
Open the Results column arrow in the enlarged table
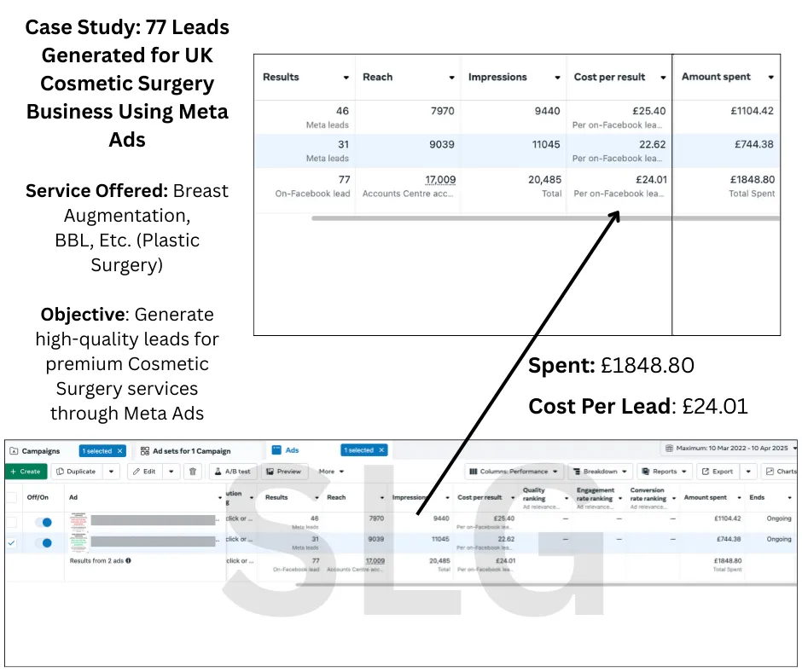[346, 78]
